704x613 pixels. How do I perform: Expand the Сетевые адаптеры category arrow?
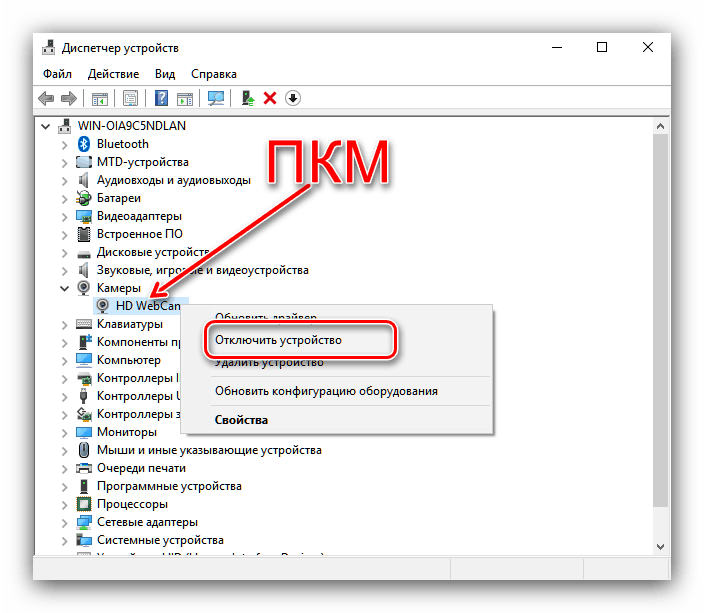(x=65, y=523)
